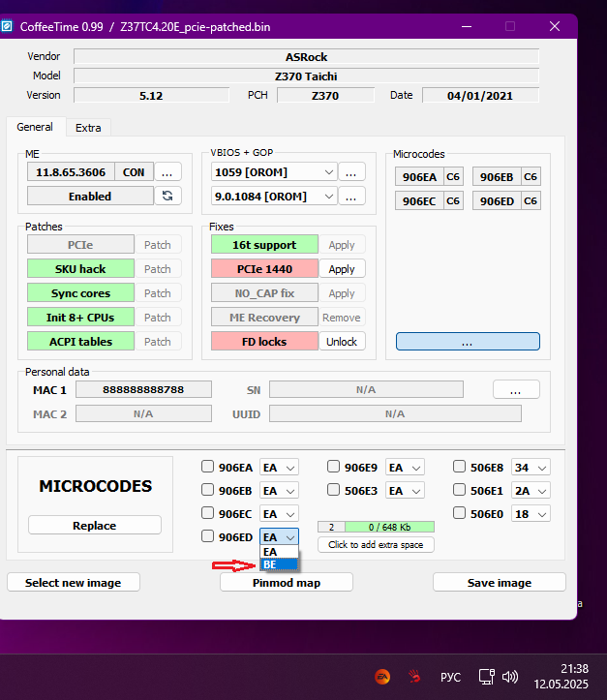The height and width of the screenshot is (700, 607).
Task: Click red hand tray icon in taskbar
Action: tap(414, 677)
